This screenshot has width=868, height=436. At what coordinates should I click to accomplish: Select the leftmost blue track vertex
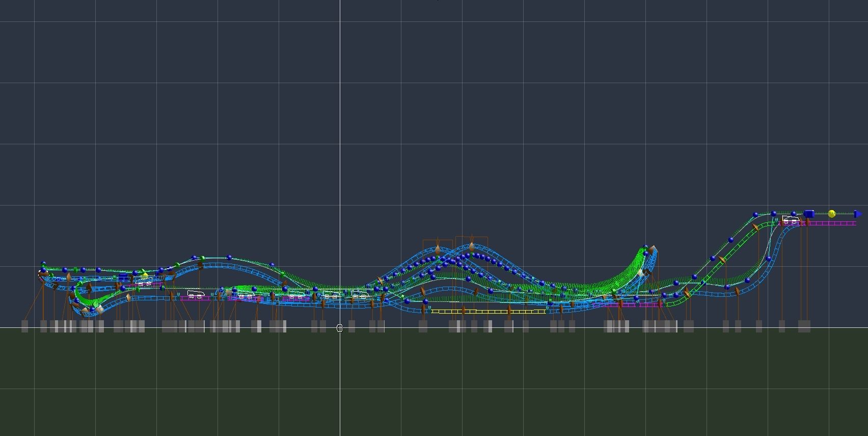tap(43, 264)
